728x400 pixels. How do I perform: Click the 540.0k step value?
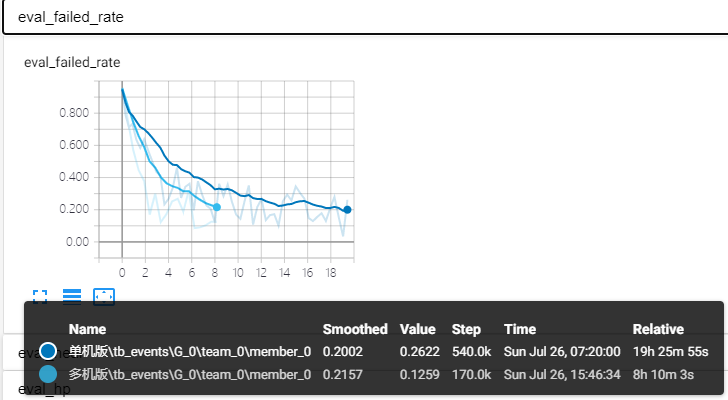[x=471, y=352]
